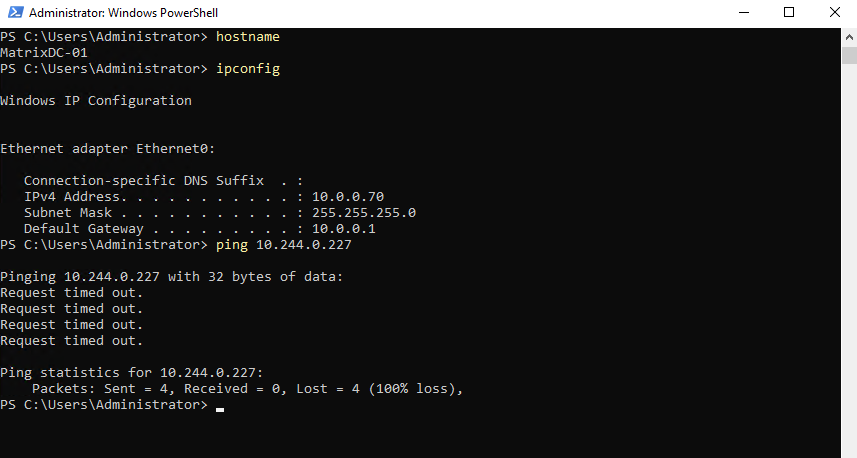Click the Windows IP Configuration heading

click(96, 101)
